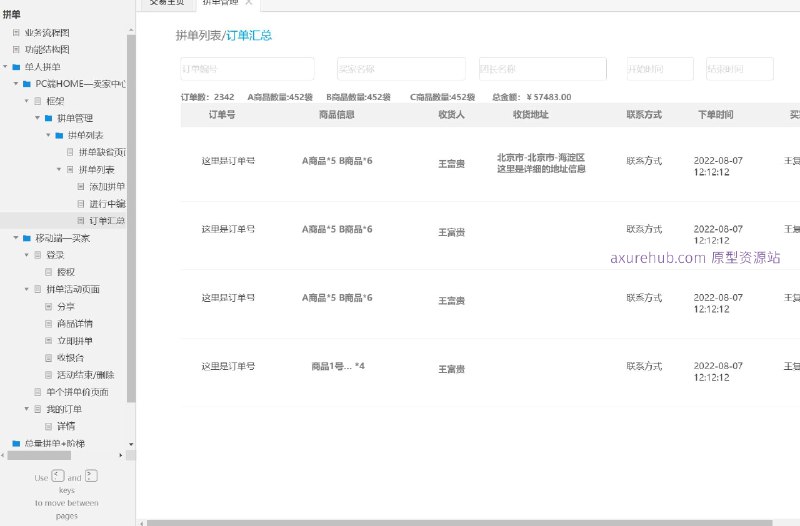The image size is (800, 526).
Task: Collapse the 移动端—买家 folder arrow
Action: point(16,238)
